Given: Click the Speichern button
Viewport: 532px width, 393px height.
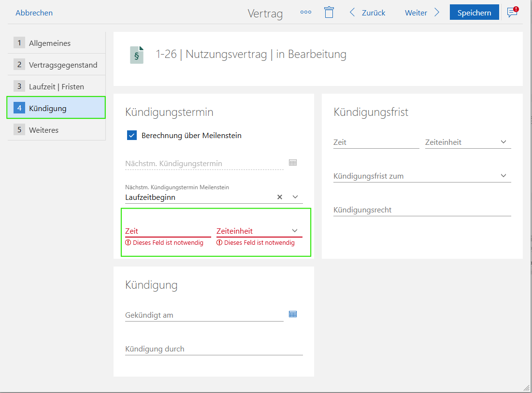Looking at the screenshot, I should click(x=474, y=13).
